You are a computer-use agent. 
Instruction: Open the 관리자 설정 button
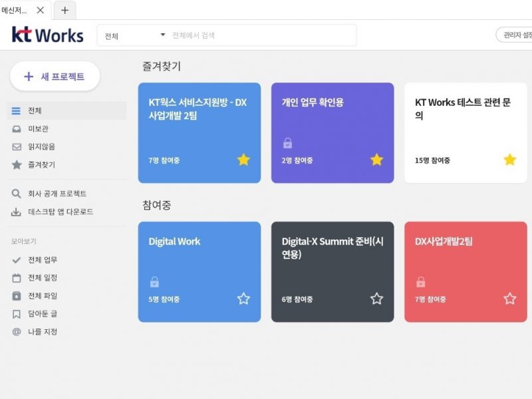point(514,35)
